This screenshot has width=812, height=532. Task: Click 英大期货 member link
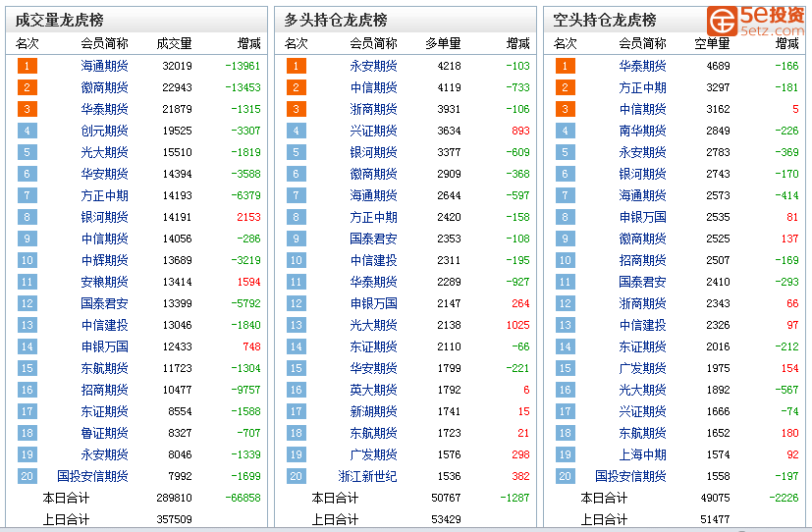click(x=373, y=389)
